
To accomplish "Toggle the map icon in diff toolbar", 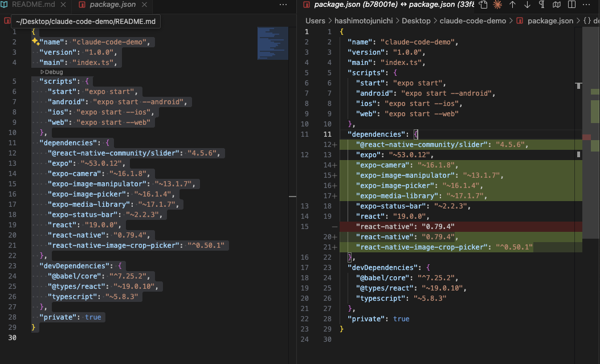I will click(557, 5).
